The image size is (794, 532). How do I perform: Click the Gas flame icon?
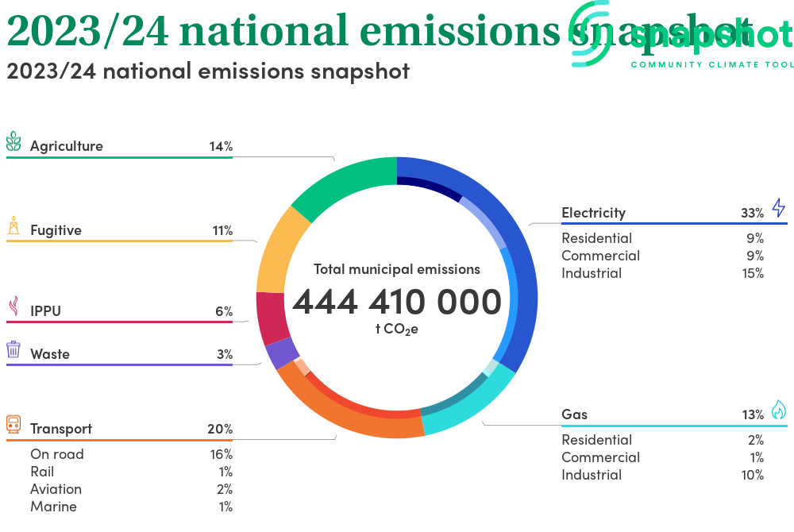(x=778, y=410)
